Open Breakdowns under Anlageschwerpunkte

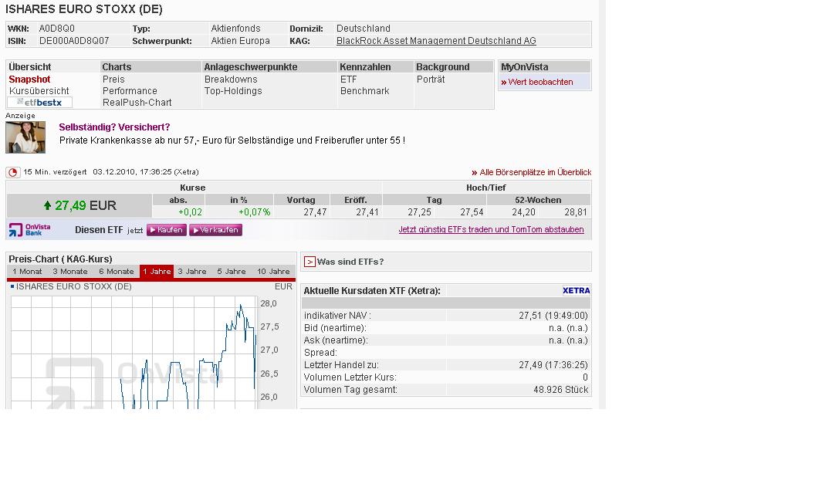point(231,79)
